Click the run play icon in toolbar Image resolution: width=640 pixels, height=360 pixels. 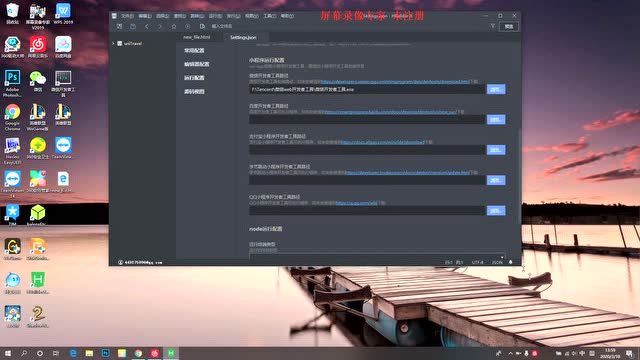(187, 26)
